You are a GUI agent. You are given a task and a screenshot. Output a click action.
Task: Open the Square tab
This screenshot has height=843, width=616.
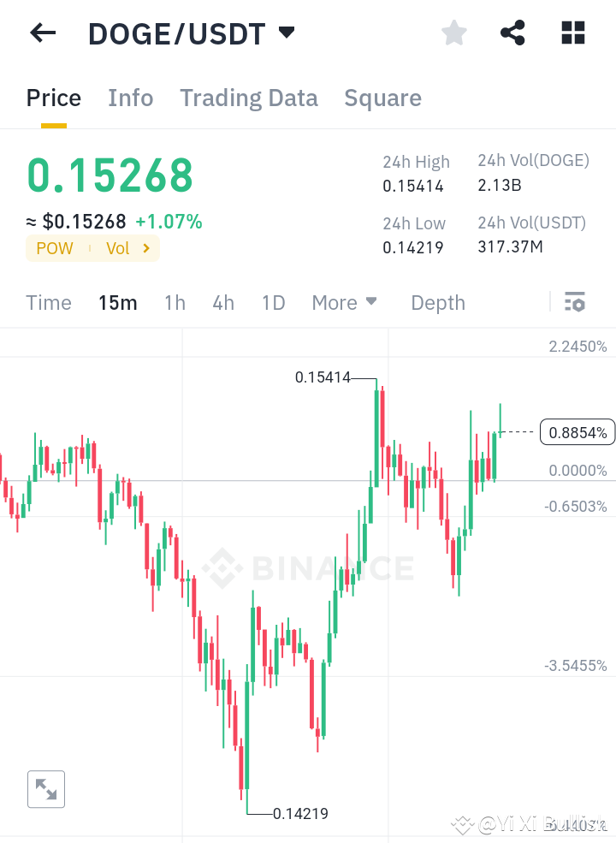pyautogui.click(x=382, y=98)
